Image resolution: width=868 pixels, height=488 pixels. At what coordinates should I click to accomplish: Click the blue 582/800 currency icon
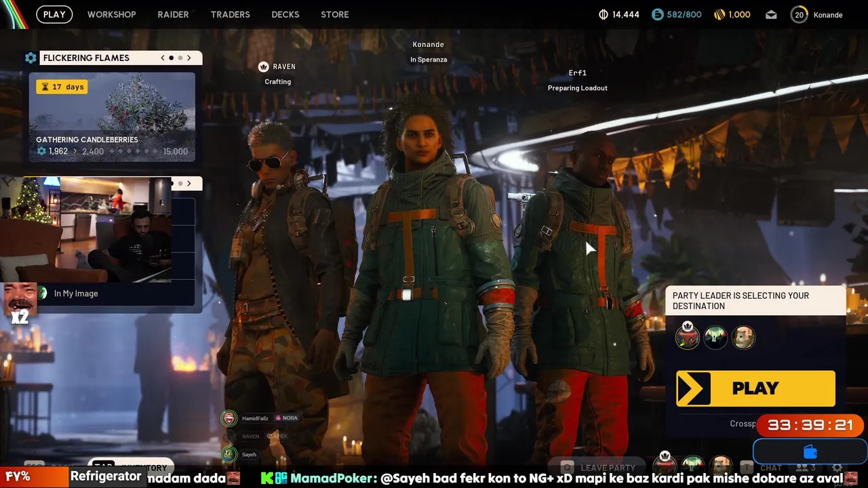(x=657, y=14)
